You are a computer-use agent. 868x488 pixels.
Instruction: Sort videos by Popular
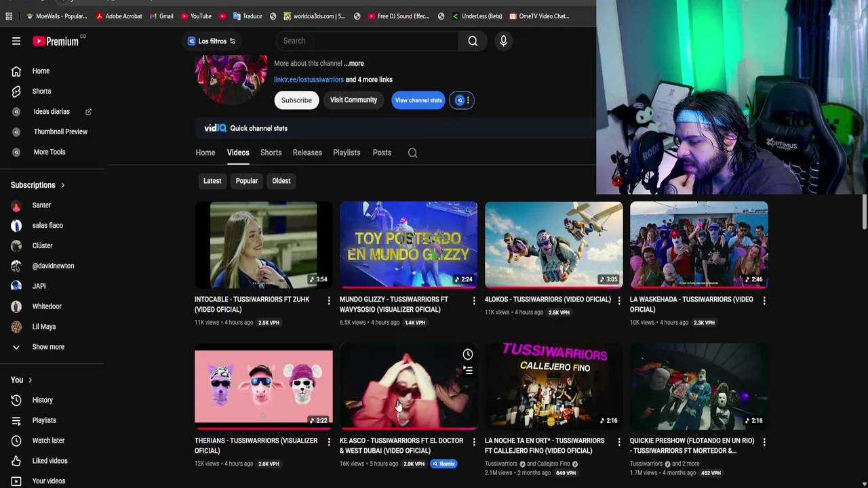click(247, 181)
